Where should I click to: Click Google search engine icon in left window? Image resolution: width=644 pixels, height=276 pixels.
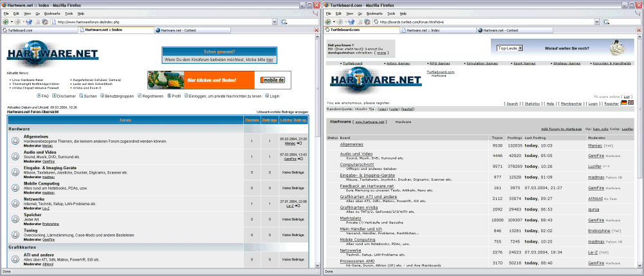284,22
